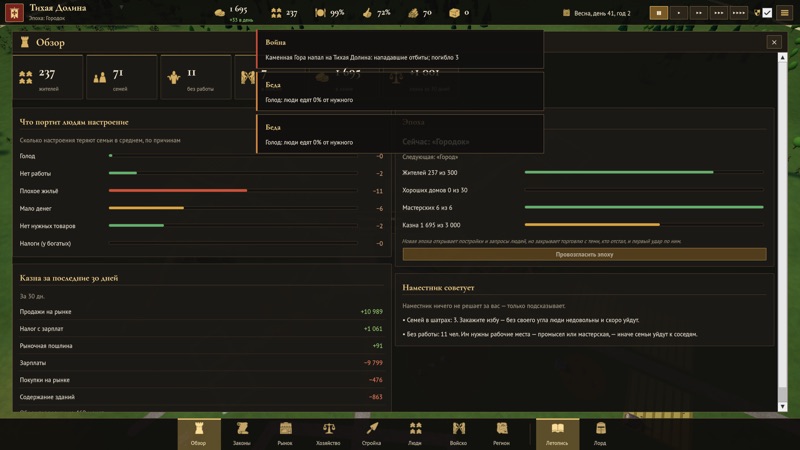The height and width of the screenshot is (450, 800).
Task: Pause the game with the pause button
Action: [659, 13]
